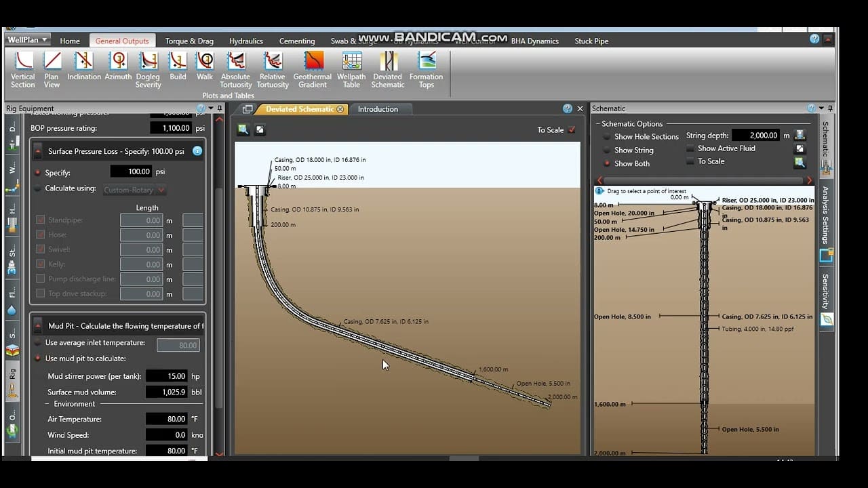Open the Vertical Section plot
The width and height of the screenshot is (868, 488).
click(x=22, y=70)
